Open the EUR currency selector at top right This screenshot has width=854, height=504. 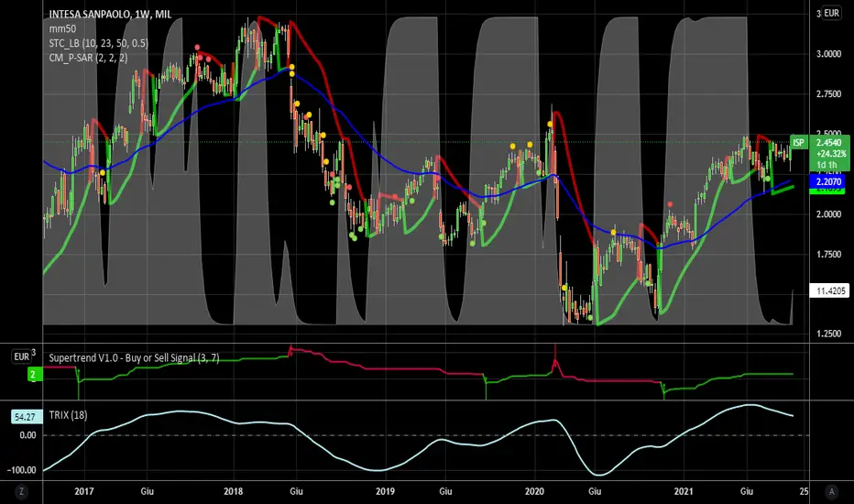(831, 13)
